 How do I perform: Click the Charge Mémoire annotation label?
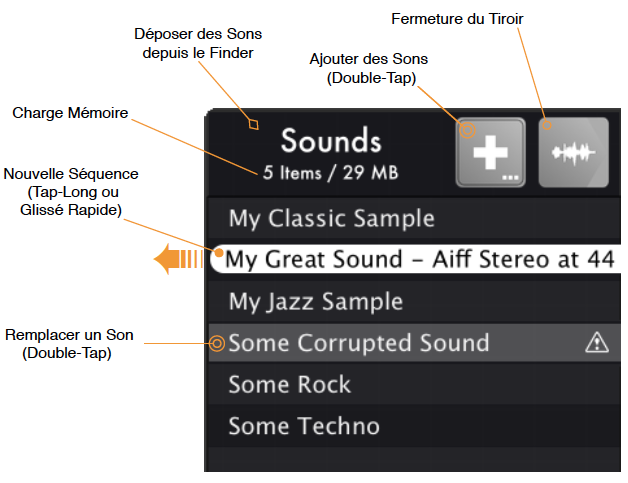pyautogui.click(x=70, y=113)
